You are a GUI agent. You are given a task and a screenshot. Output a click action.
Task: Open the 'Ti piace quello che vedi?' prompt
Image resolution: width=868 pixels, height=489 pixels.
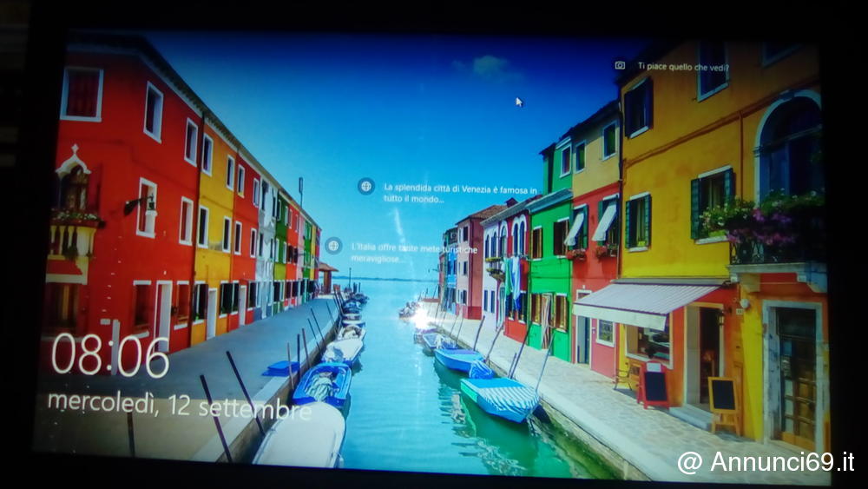(683, 67)
